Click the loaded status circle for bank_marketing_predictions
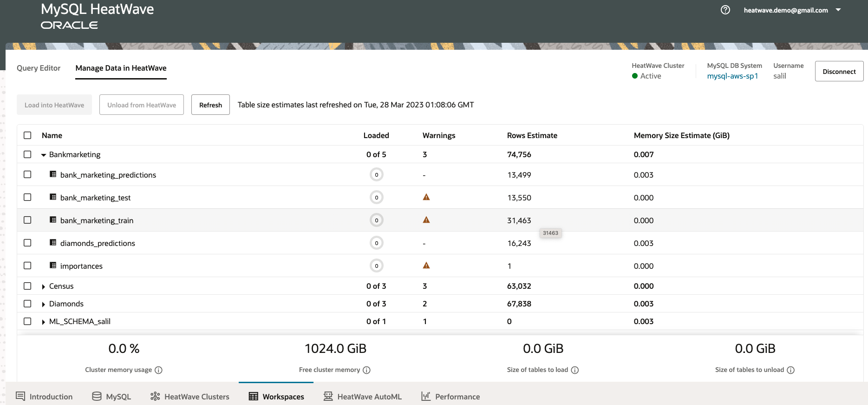The width and height of the screenshot is (868, 405). (x=377, y=175)
